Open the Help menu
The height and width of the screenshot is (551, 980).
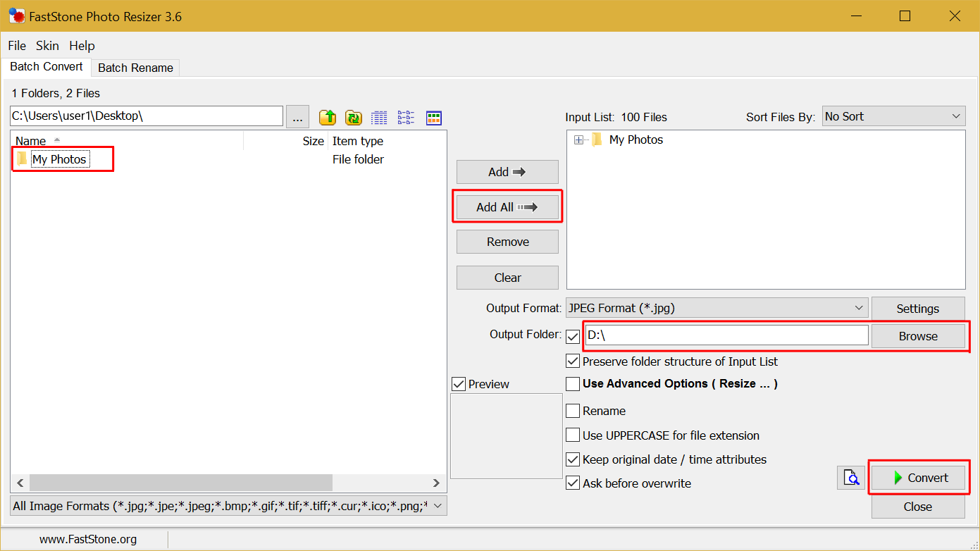[82, 46]
